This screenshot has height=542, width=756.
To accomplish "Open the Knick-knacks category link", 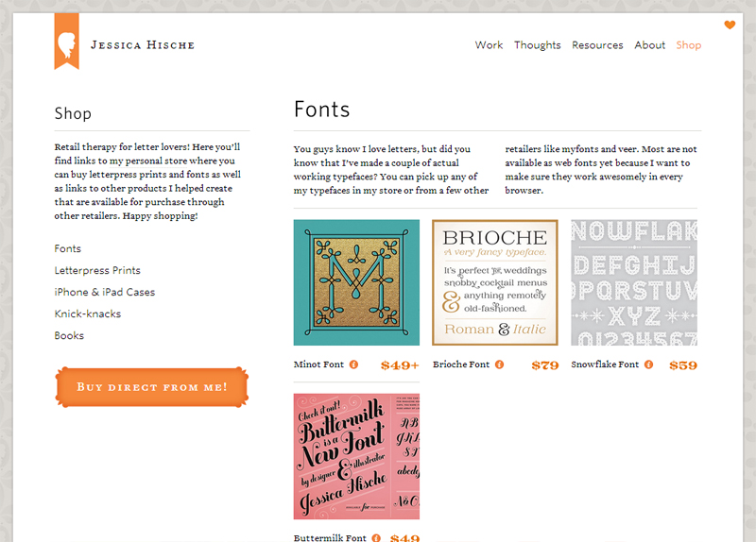I will (x=88, y=314).
